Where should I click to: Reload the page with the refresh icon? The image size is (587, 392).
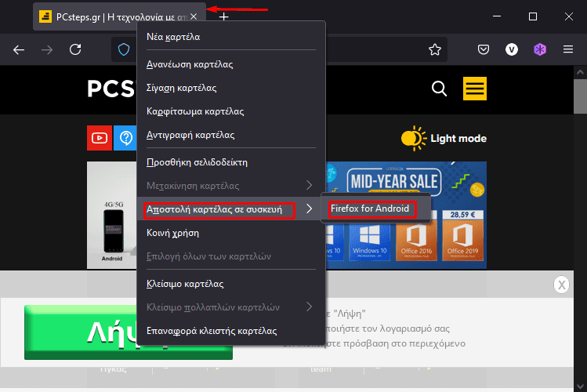pyautogui.click(x=75, y=49)
